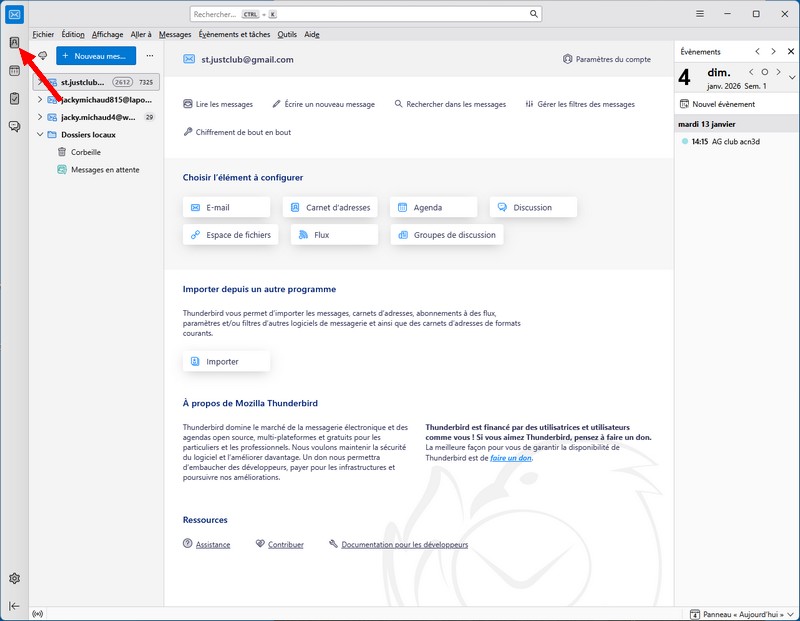Click the cloud get-messages icon
The height and width of the screenshot is (621, 800).
point(43,56)
